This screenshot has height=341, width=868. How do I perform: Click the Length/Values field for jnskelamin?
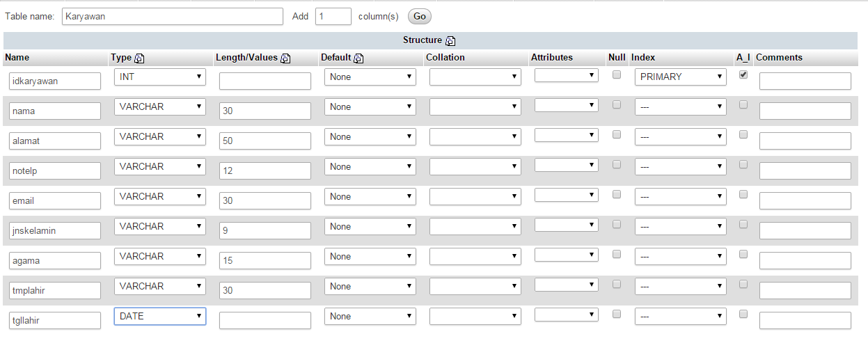point(265,230)
